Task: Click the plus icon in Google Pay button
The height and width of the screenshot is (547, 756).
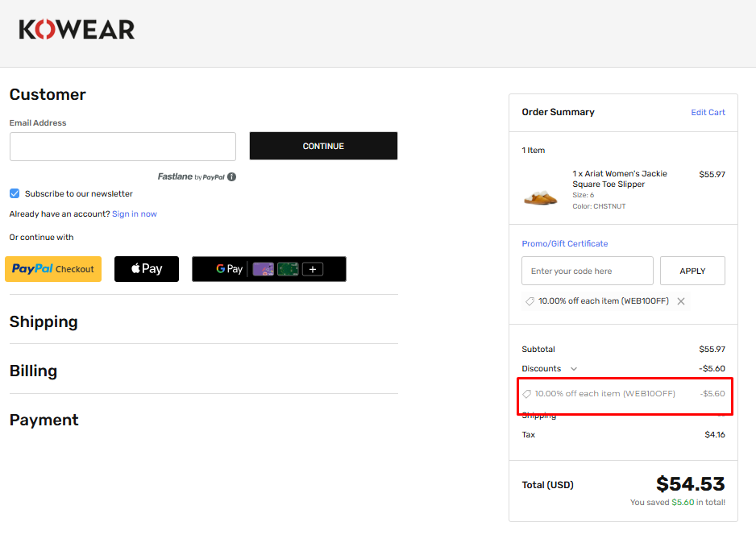Action: pos(313,269)
